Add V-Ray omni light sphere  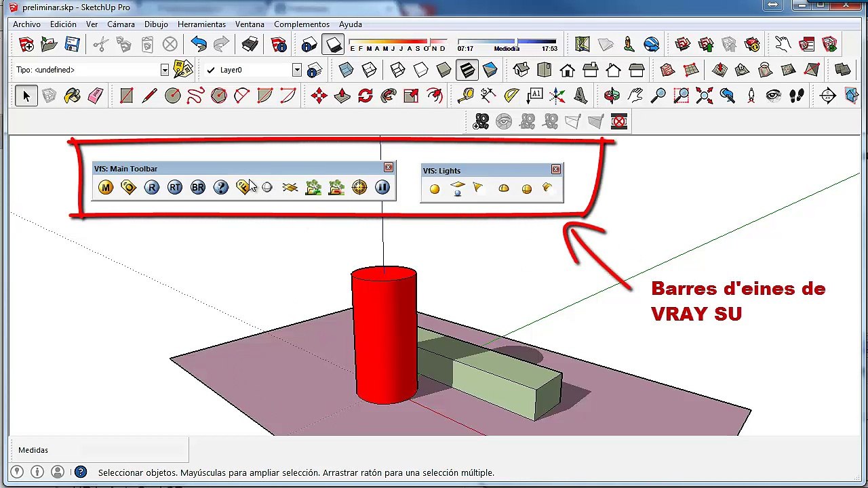point(435,189)
